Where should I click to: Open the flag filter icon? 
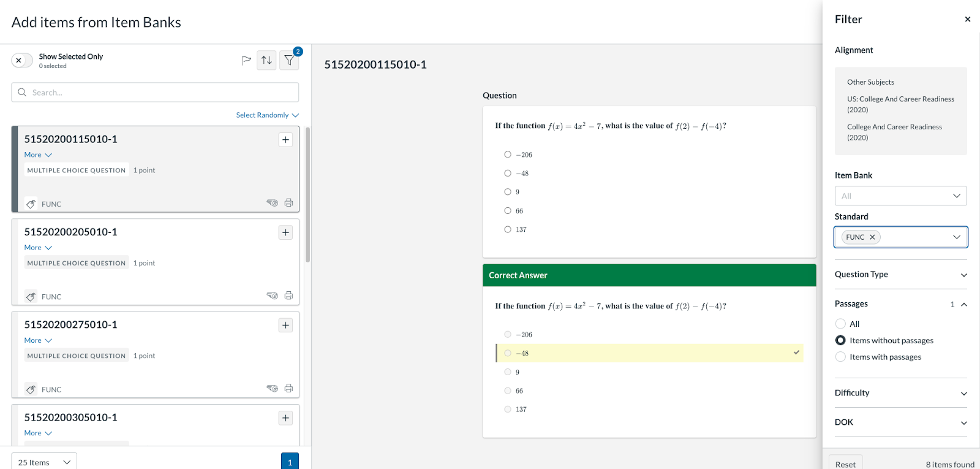[x=246, y=60]
